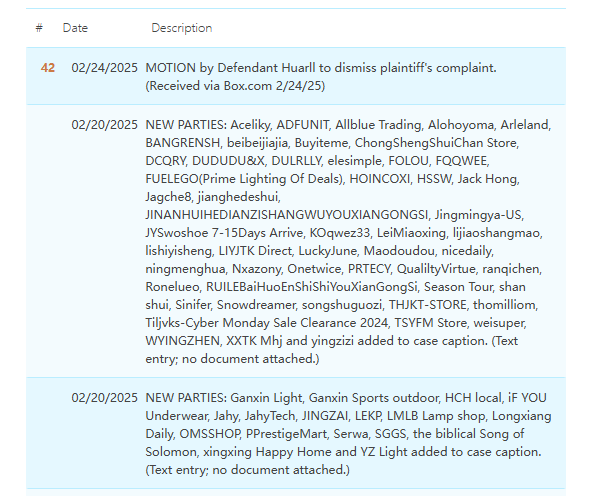Select the 02/24/2025 date cell
The width and height of the screenshot is (601, 496).
[104, 68]
